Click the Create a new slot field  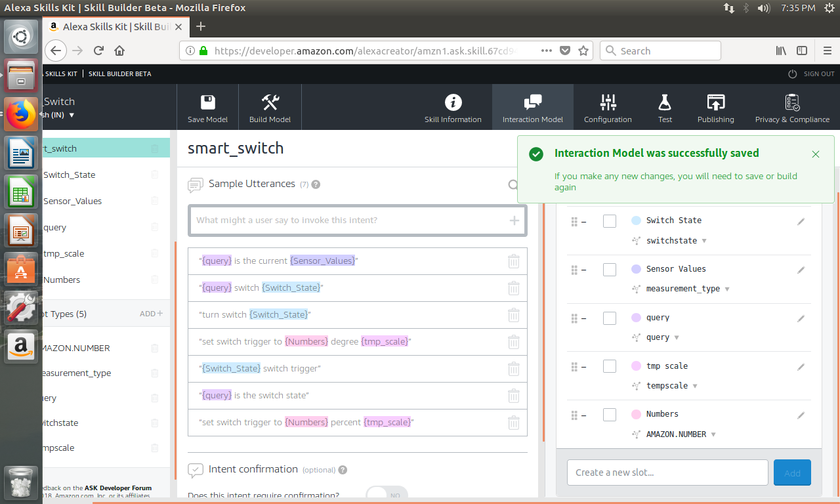click(x=667, y=472)
